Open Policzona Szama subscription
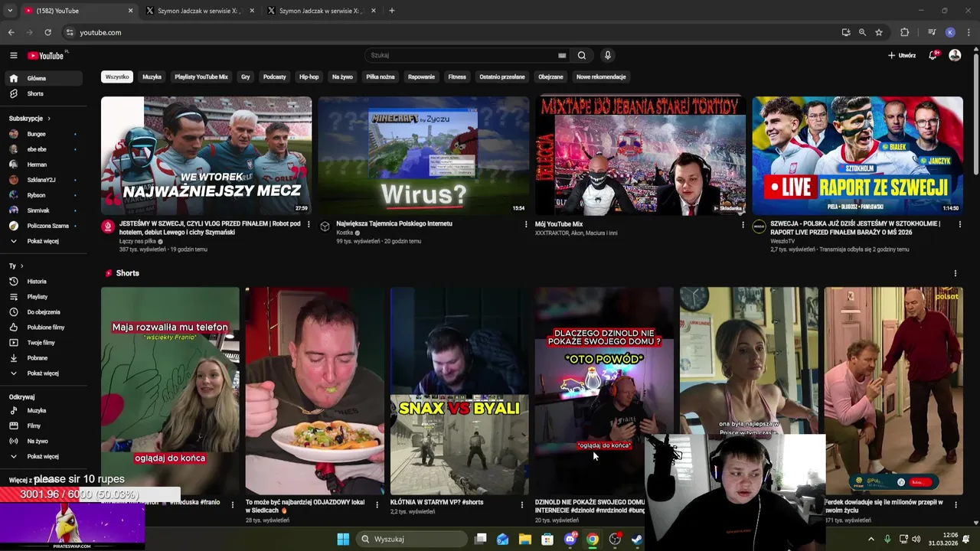 pyautogui.click(x=43, y=226)
